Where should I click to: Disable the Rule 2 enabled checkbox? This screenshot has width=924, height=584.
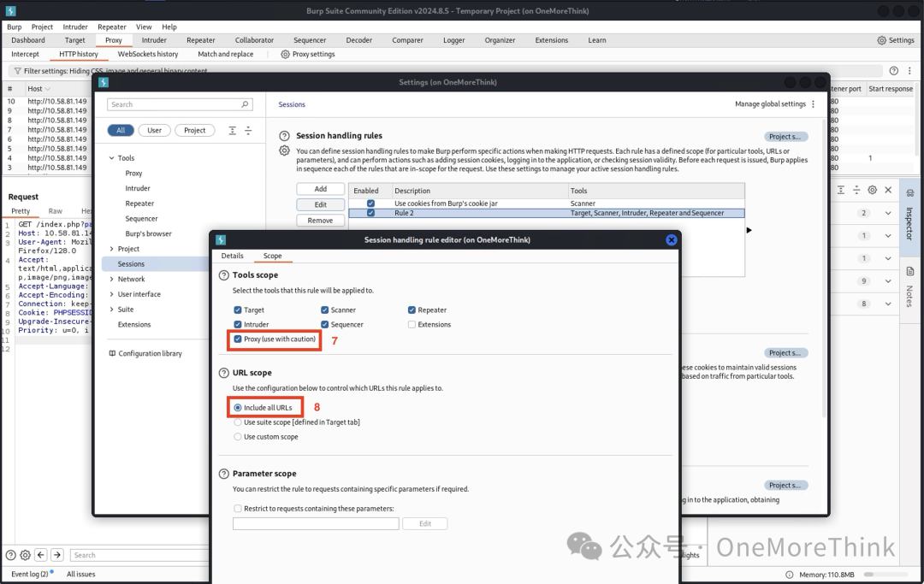[370, 213]
